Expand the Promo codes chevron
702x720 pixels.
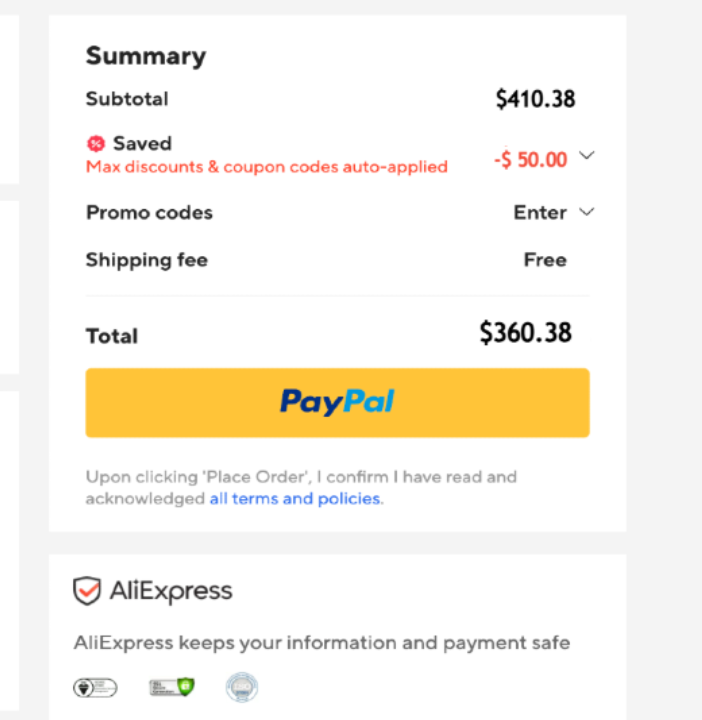point(587,212)
